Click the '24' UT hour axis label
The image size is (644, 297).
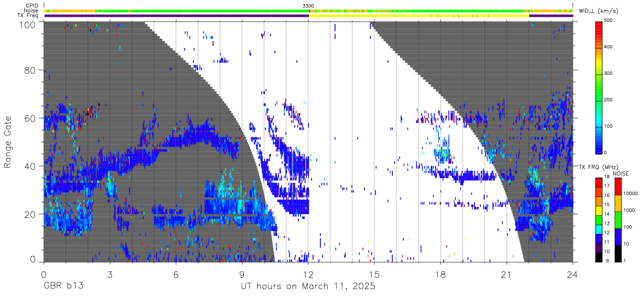click(x=573, y=274)
